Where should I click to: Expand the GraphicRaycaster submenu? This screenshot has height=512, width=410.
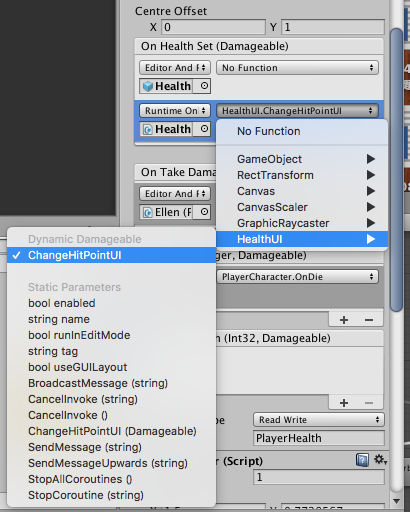[302, 223]
